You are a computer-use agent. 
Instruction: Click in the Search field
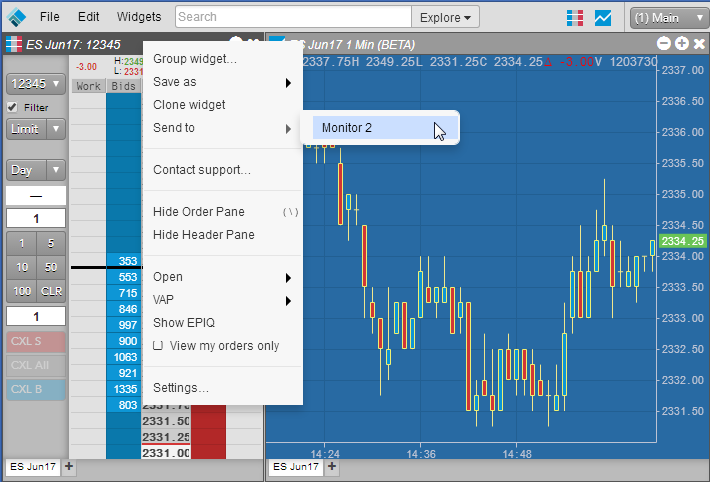click(293, 17)
